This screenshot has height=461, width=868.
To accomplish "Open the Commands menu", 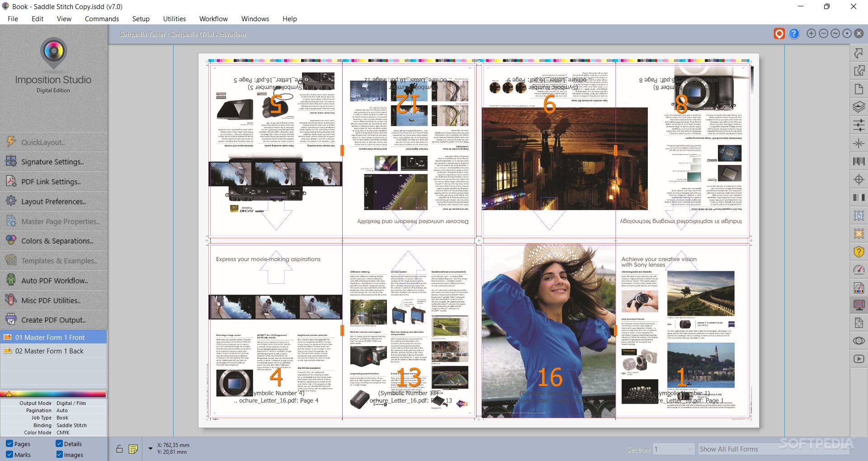I will point(102,19).
